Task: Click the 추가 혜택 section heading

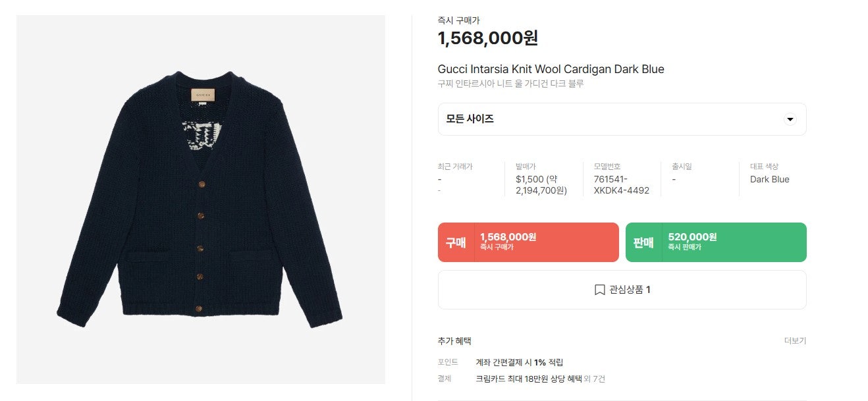Action: pos(454,341)
